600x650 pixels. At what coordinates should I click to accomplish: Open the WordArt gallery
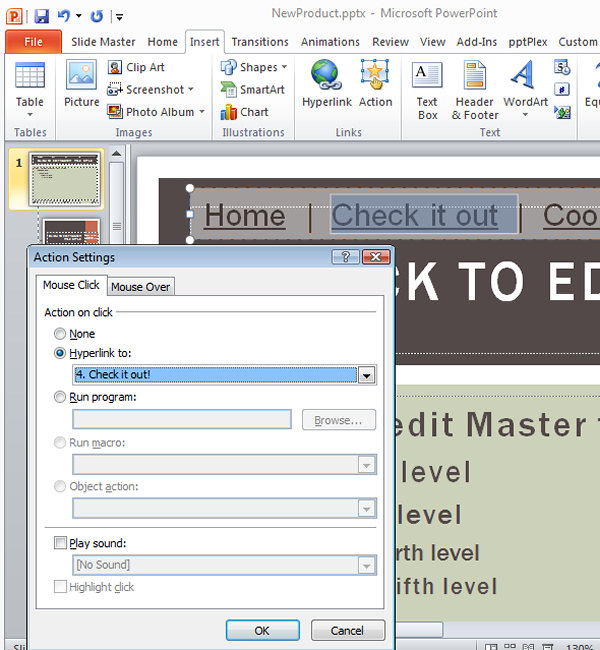(525, 89)
